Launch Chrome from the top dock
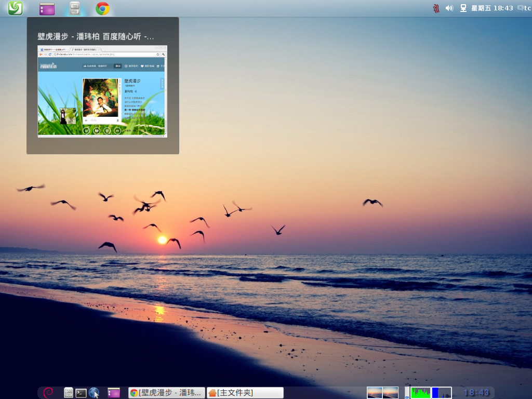Viewport: 532px width, 399px height. (102, 8)
